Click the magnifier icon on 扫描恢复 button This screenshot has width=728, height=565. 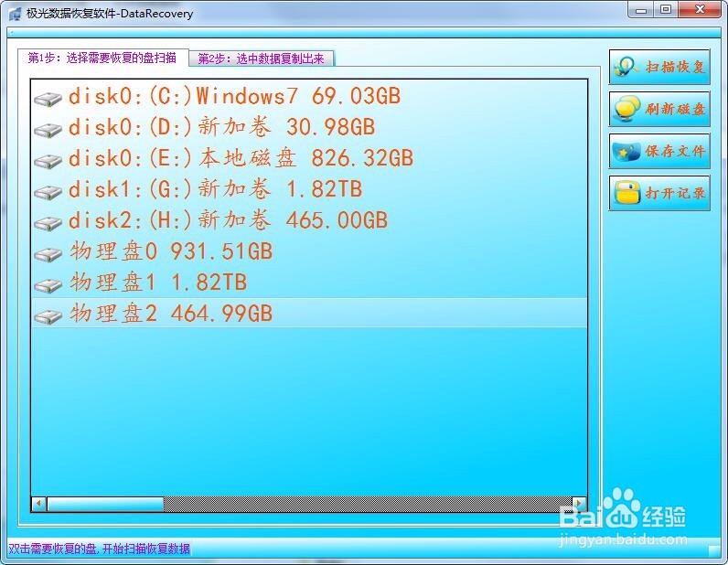click(x=626, y=67)
